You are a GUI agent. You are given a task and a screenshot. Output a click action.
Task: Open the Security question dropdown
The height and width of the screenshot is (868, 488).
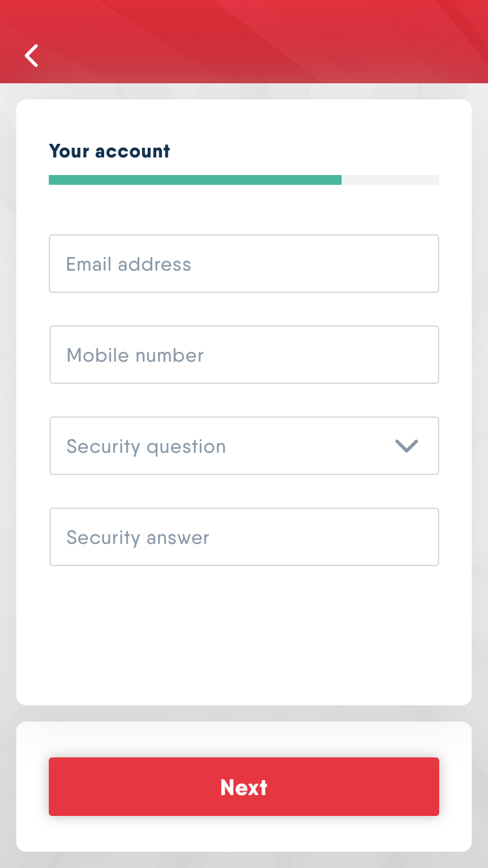coord(244,446)
